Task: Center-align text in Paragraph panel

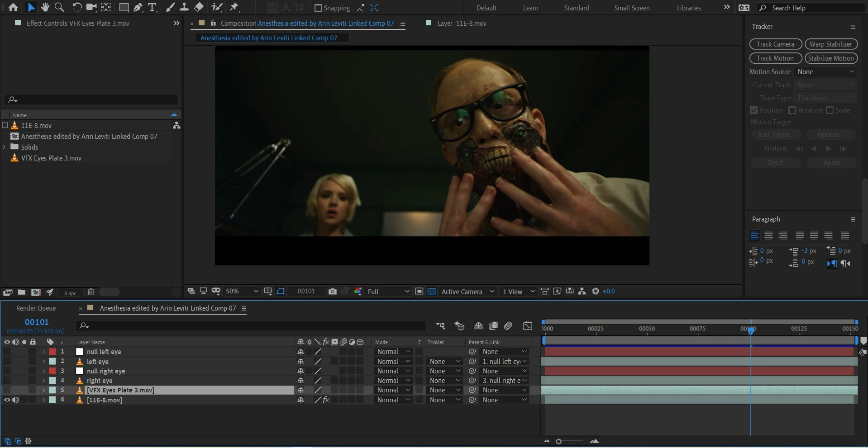Action: coord(768,236)
